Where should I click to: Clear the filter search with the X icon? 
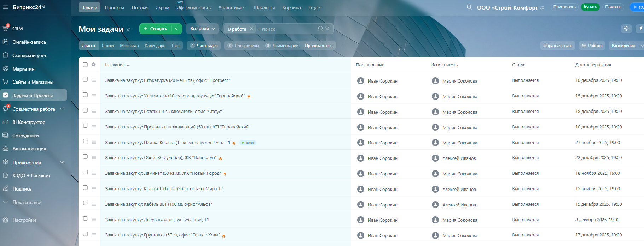327,29
